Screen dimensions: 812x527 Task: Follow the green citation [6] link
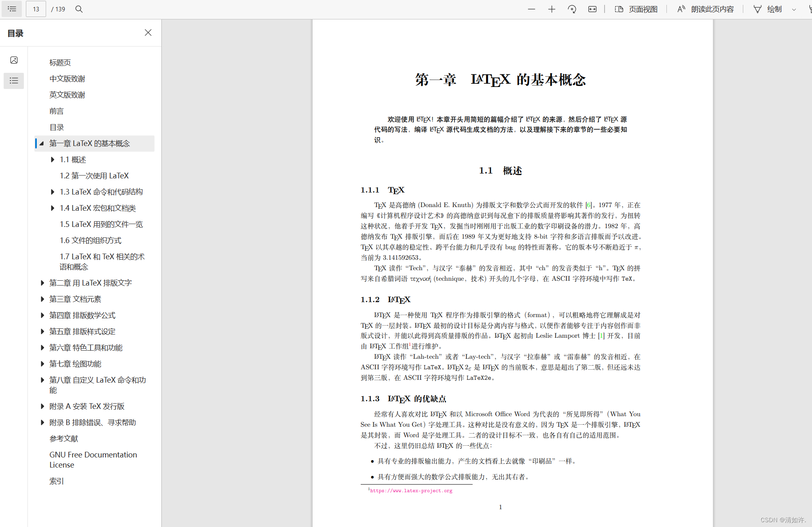[x=588, y=205]
